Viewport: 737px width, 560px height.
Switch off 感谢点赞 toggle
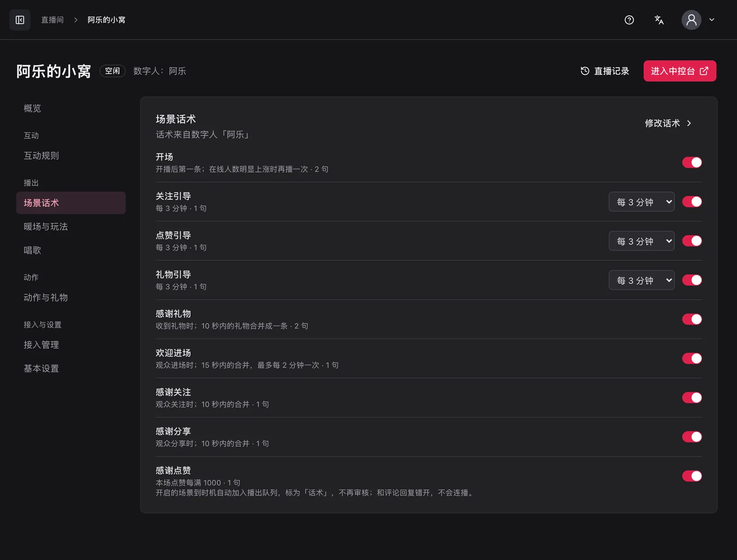pyautogui.click(x=692, y=476)
